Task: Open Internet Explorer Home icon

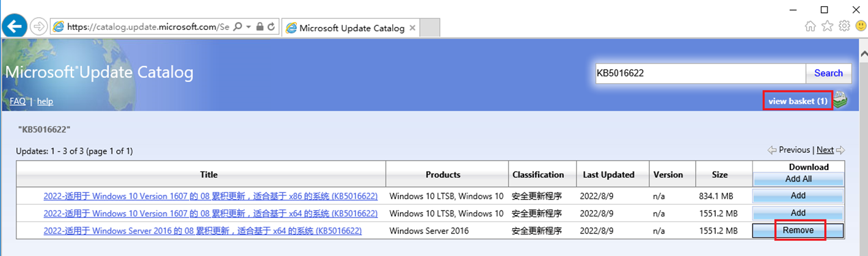Action: coord(811,26)
